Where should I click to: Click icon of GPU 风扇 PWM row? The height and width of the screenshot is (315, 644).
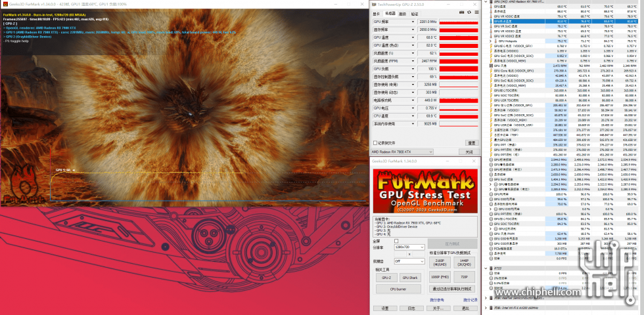pos(492,234)
